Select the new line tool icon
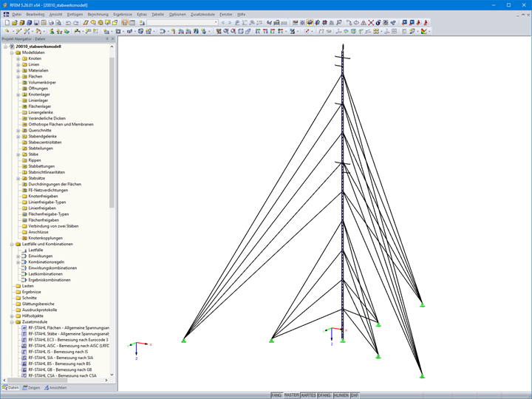 (18, 31)
